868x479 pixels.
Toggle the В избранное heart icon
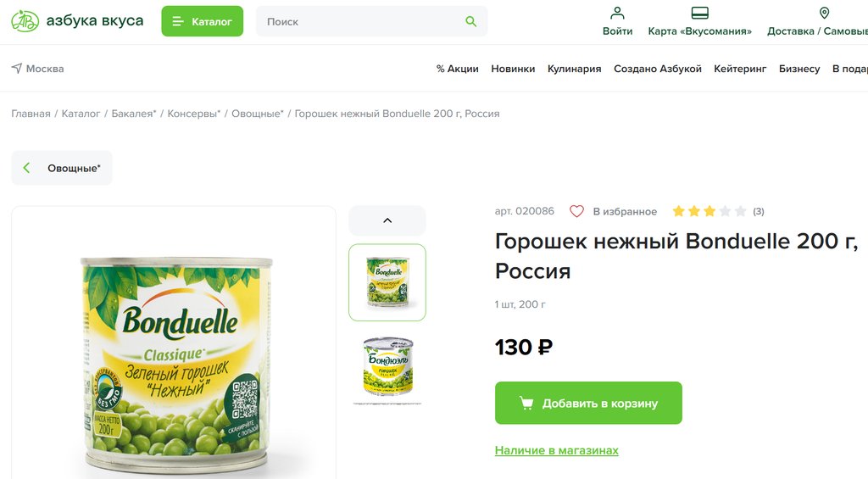(x=576, y=211)
